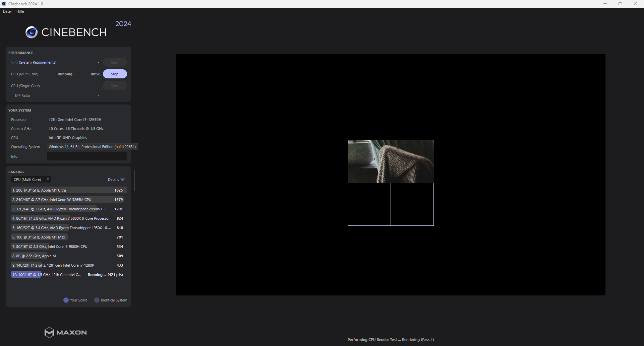Click the Details filter lines icon
The image size is (644, 346).
click(123, 180)
